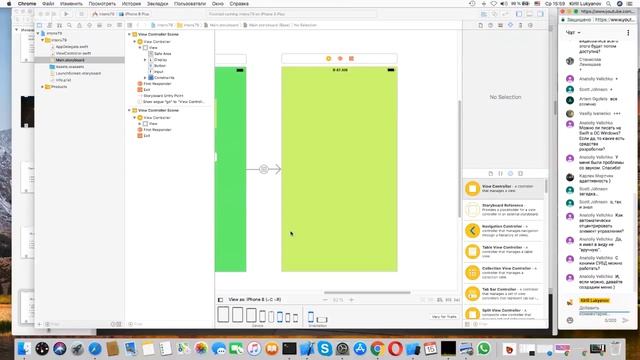Click the green view controller canvas
The height and width of the screenshot is (360, 640).
pos(231,169)
